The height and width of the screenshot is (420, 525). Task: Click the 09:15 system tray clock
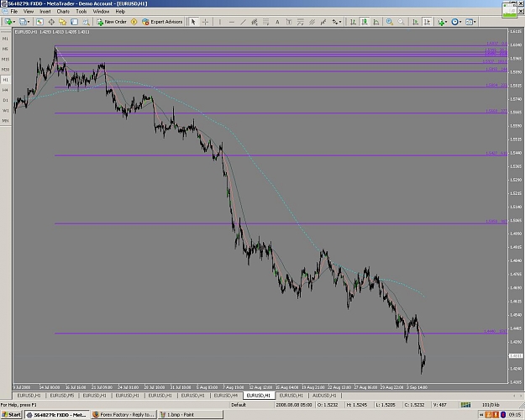click(515, 415)
